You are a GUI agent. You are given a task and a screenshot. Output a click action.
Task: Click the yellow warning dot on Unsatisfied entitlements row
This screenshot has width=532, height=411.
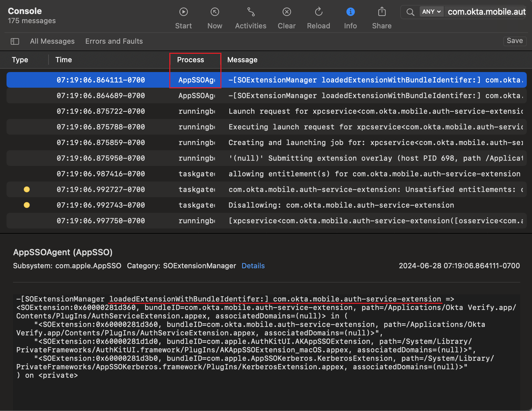click(27, 189)
